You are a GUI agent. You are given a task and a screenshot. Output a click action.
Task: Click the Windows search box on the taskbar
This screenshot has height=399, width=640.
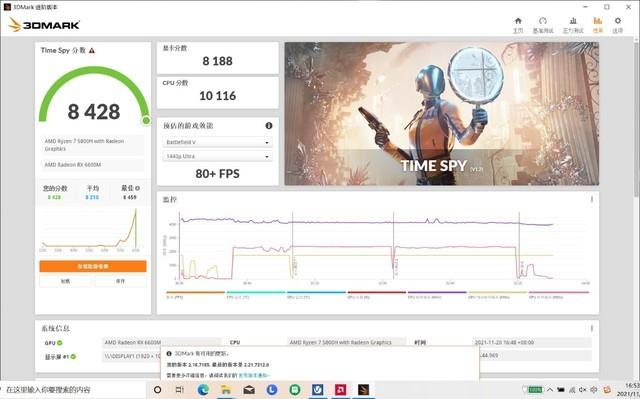click(73, 390)
